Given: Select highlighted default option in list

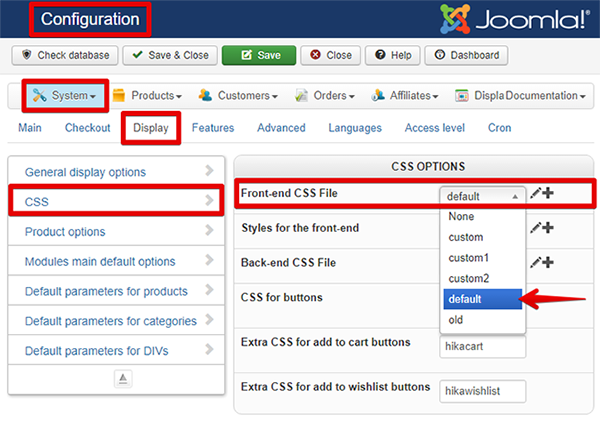Looking at the screenshot, I should click(x=483, y=299).
